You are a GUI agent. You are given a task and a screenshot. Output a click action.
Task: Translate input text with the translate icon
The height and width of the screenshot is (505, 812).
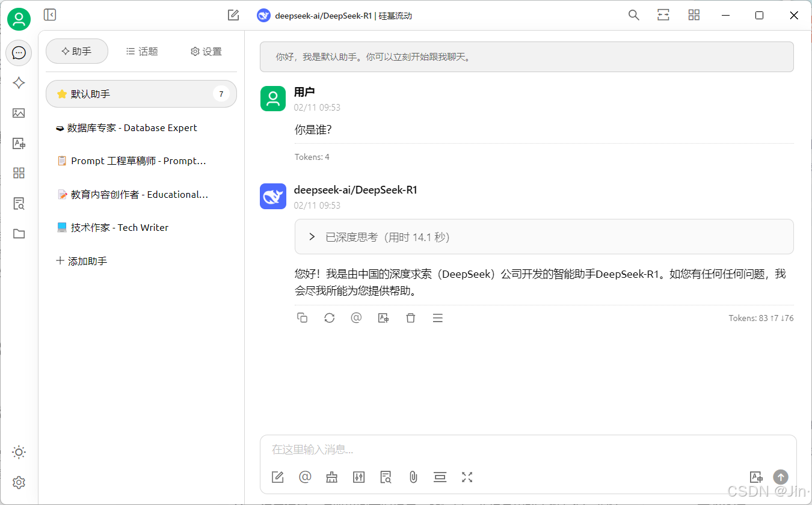pos(756,477)
